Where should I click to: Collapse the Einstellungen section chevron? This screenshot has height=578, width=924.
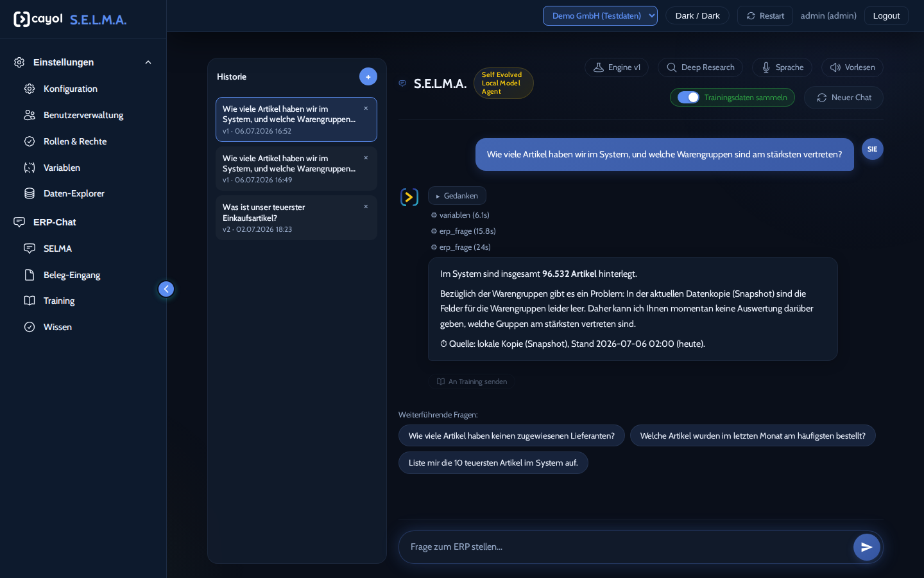pyautogui.click(x=148, y=62)
